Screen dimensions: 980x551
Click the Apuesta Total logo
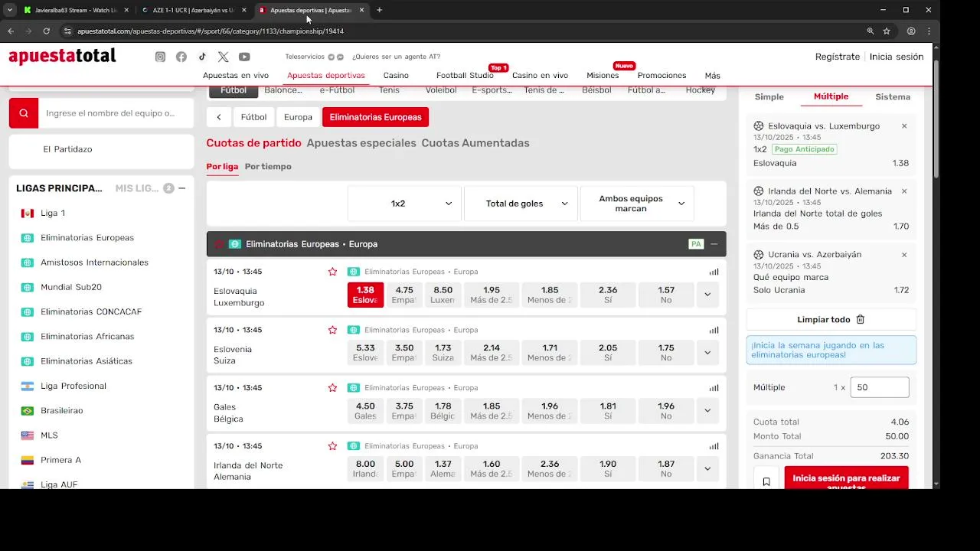[x=62, y=57]
